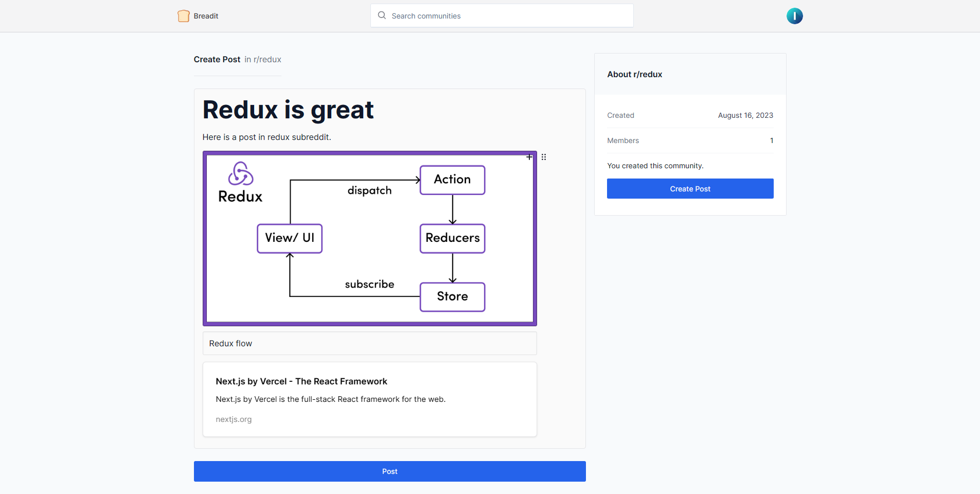This screenshot has width=980, height=494.
Task: Click the 'About r/redux' heading
Action: (634, 74)
